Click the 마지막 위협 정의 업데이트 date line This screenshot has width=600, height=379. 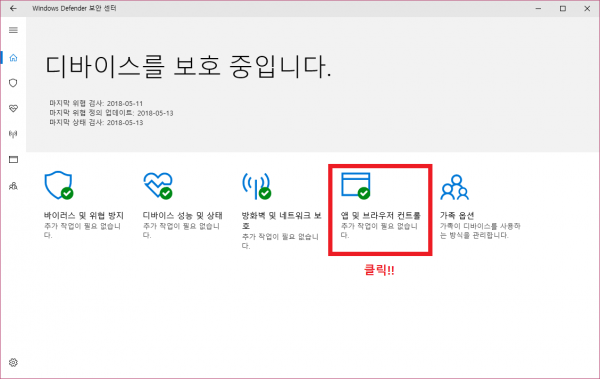click(x=111, y=113)
